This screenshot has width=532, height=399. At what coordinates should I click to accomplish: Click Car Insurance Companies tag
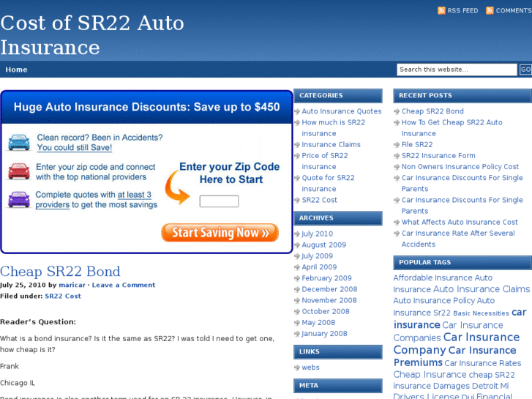(448, 331)
